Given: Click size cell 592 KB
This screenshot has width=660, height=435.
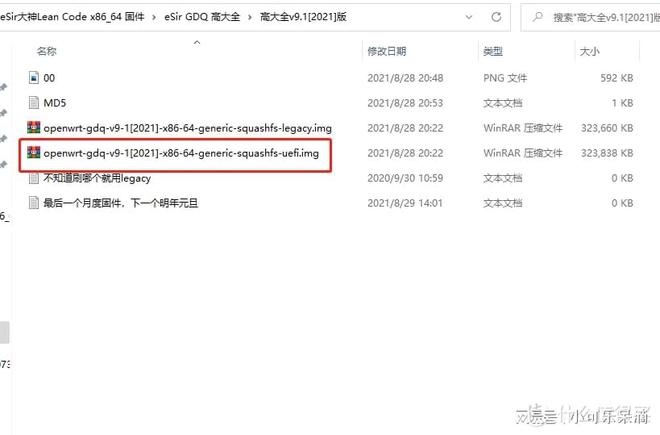Looking at the screenshot, I should point(617,78).
